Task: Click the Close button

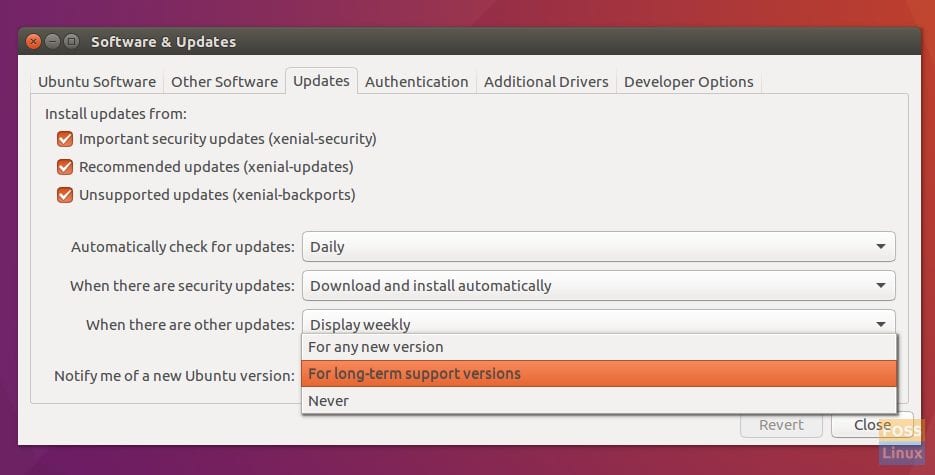Action: coord(872,425)
